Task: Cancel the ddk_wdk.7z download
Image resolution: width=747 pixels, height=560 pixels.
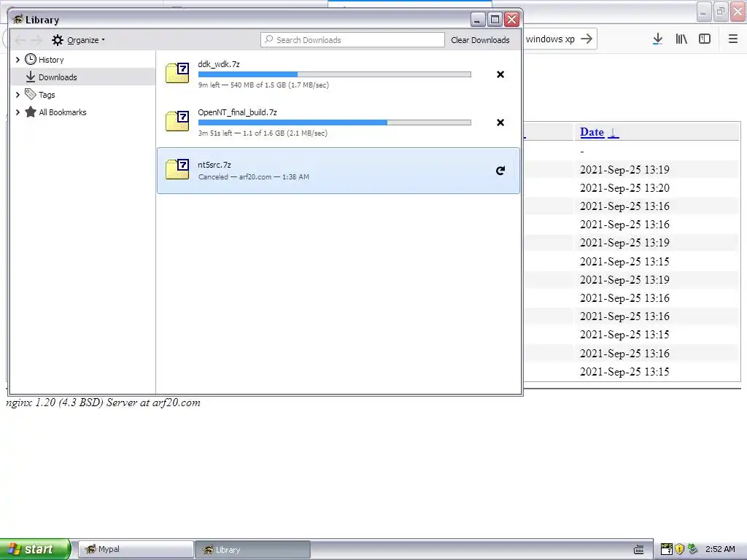Action: click(500, 74)
